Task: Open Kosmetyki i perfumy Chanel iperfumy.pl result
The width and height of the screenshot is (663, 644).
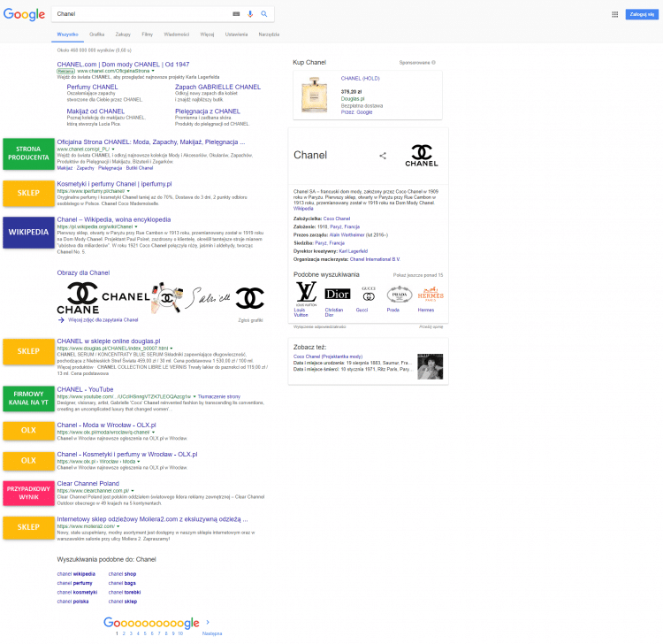Action: [114, 184]
